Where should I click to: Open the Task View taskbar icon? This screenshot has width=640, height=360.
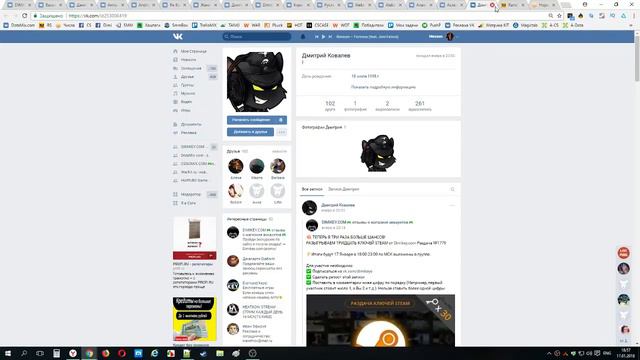pos(40,353)
